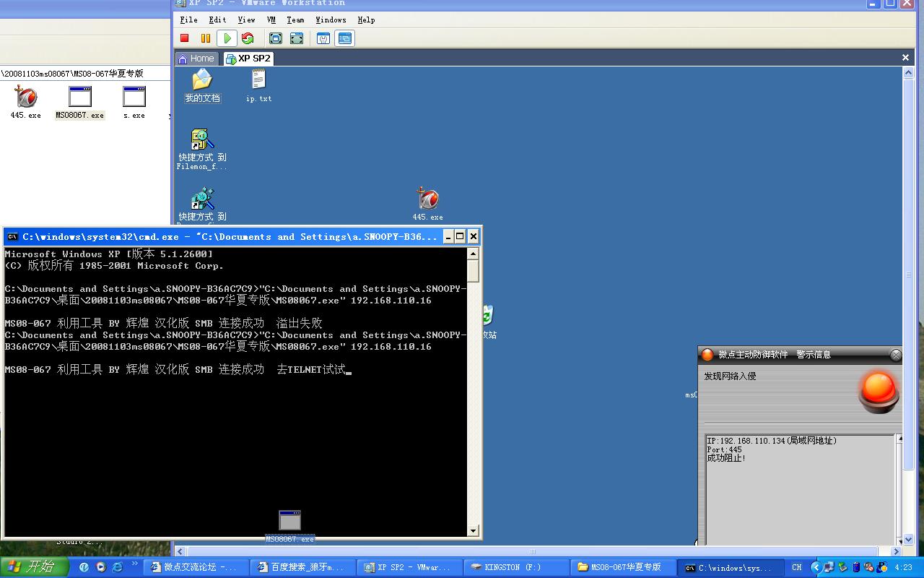Image resolution: width=924 pixels, height=578 pixels.
Task: Select the XP SP2 tab
Action: [248, 59]
